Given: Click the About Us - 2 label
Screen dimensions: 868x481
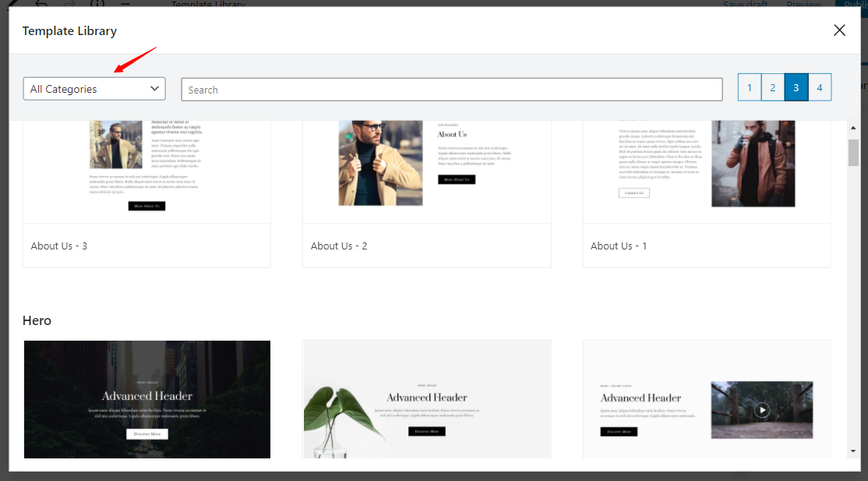Looking at the screenshot, I should click(339, 246).
